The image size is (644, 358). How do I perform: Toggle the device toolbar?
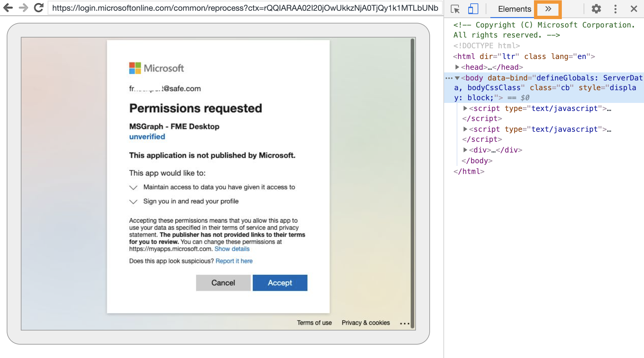pyautogui.click(x=473, y=9)
